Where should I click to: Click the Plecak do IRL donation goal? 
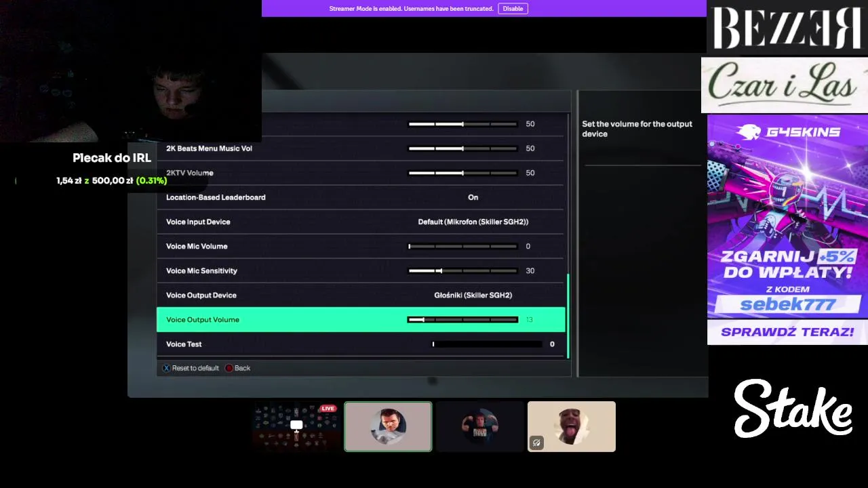point(112,158)
